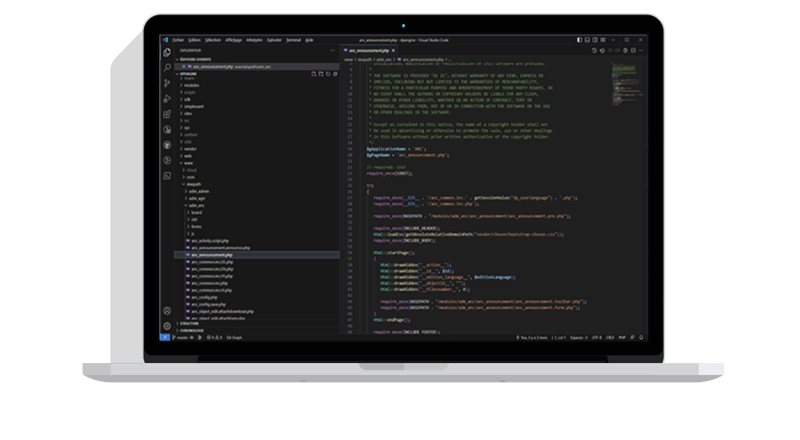Toggle bottom panel visibility
The height and width of the screenshot is (440, 800).
[x=587, y=40]
